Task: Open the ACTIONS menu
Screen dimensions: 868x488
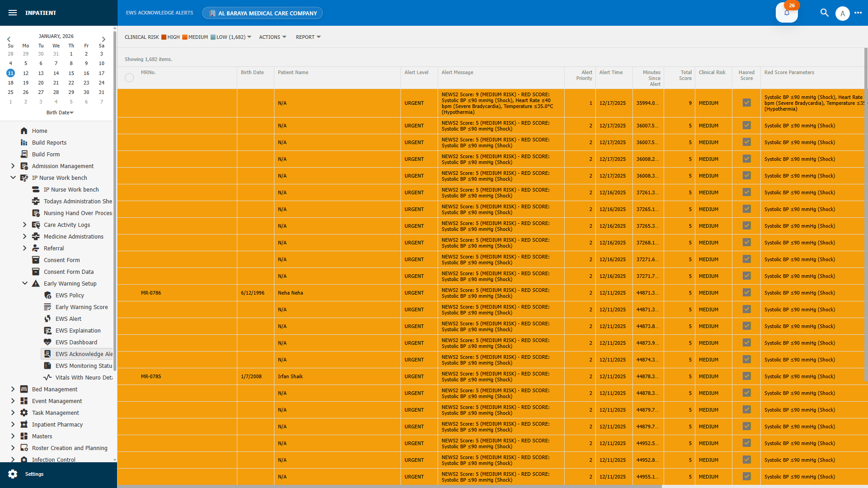Action: pos(273,37)
